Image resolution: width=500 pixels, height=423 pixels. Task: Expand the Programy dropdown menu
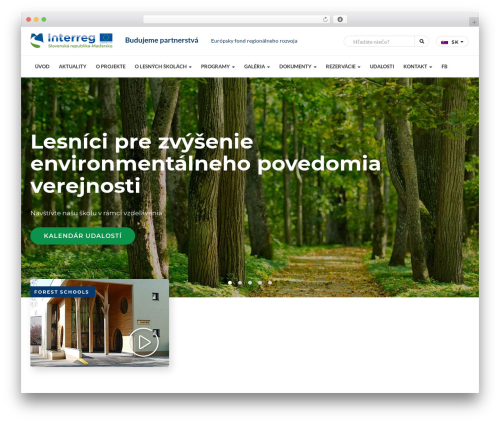(x=218, y=67)
